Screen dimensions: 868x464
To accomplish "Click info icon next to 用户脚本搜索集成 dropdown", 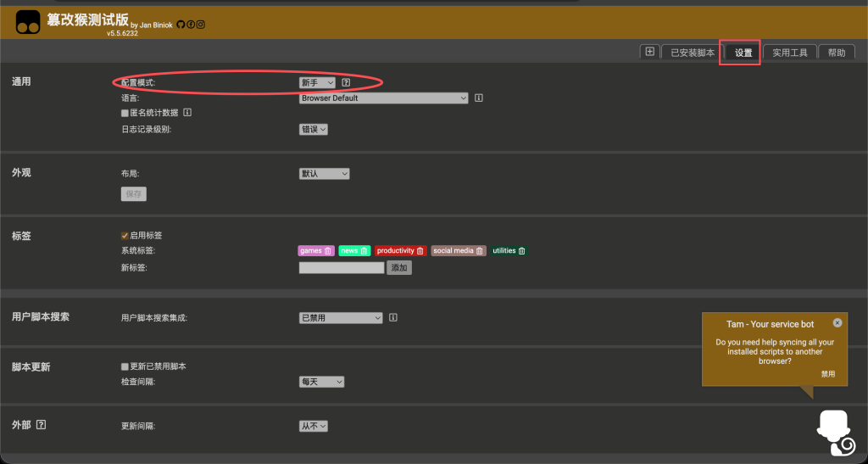I will click(393, 317).
